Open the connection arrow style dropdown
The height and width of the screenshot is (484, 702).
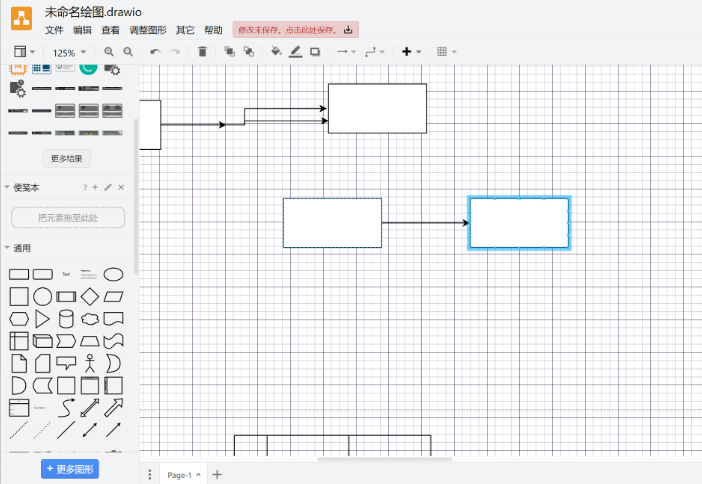[346, 52]
